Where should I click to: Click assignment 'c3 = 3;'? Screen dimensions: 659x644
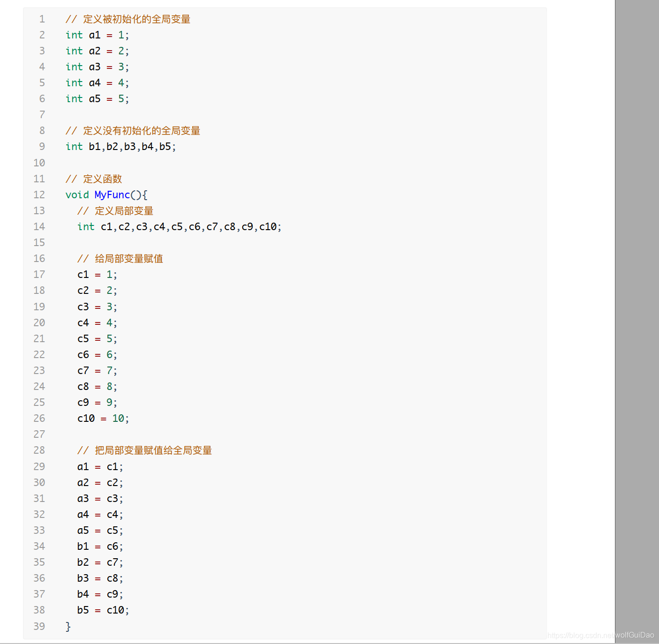pyautogui.click(x=97, y=307)
